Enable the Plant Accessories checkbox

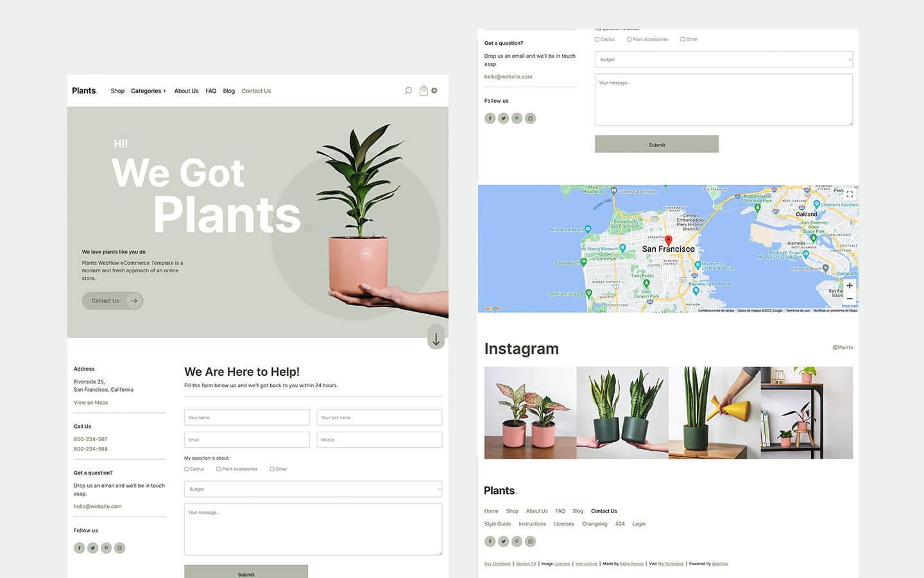click(x=218, y=469)
